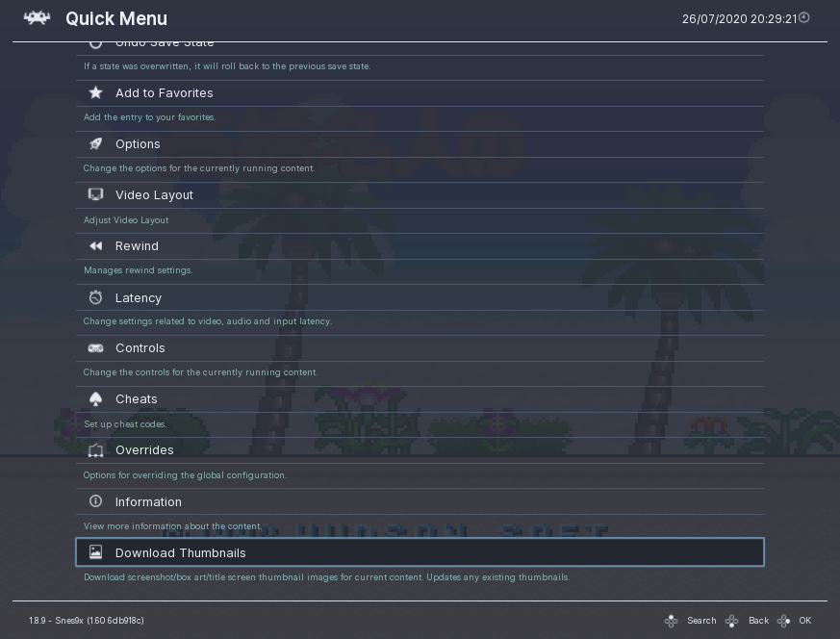This screenshot has height=639, width=840.
Task: Click the Search gamepad button icon
Action: [671, 621]
